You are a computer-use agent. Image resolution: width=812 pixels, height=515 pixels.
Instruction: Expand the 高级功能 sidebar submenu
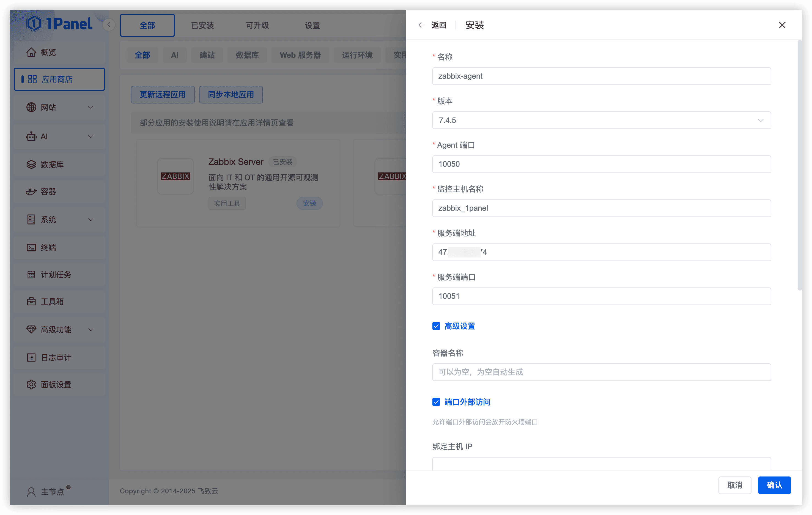[x=91, y=330]
